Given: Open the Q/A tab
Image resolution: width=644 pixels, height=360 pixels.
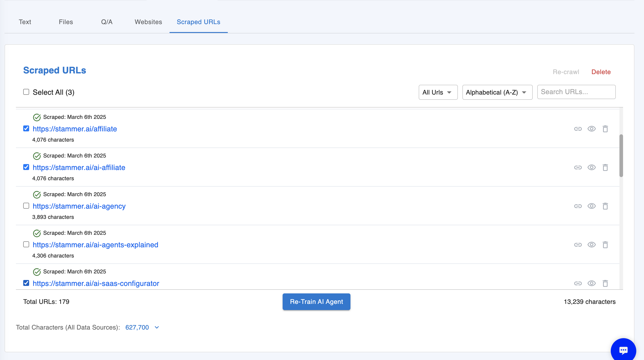Looking at the screenshot, I should tap(107, 22).
